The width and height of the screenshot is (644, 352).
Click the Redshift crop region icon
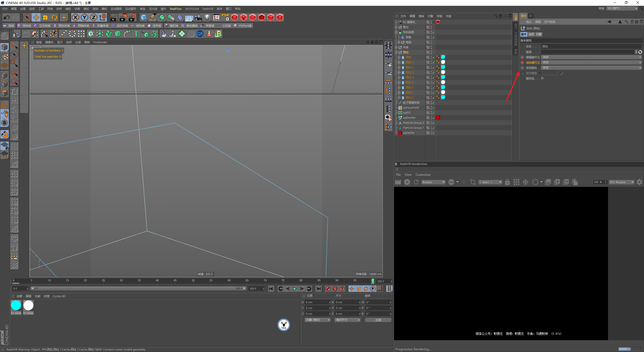[473, 182]
